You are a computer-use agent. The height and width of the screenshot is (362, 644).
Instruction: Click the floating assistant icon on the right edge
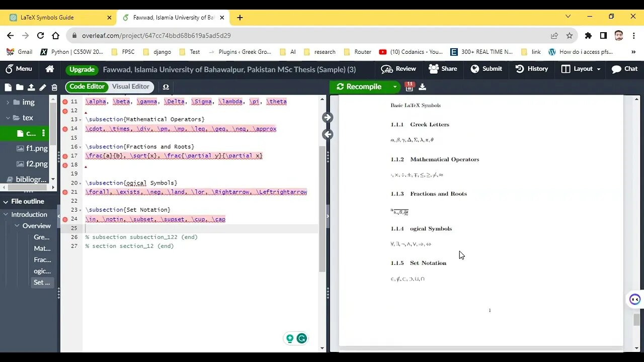(x=635, y=300)
